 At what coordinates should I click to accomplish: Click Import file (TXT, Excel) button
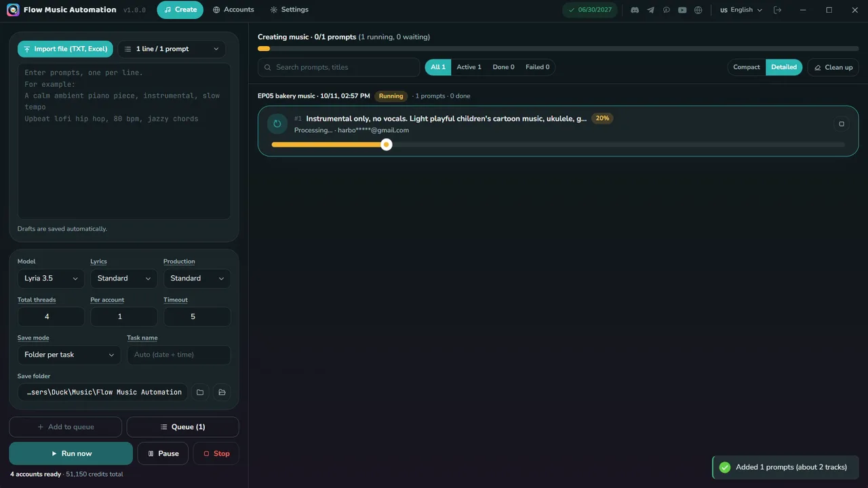click(65, 49)
